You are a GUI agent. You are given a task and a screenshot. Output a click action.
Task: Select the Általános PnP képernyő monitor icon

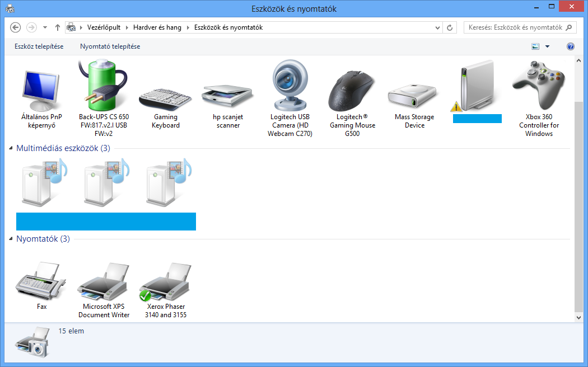click(41, 91)
